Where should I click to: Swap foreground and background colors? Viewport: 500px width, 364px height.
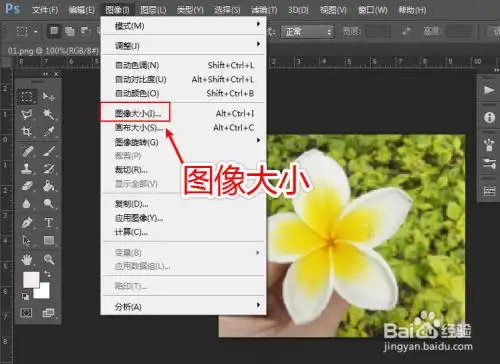tap(47, 274)
